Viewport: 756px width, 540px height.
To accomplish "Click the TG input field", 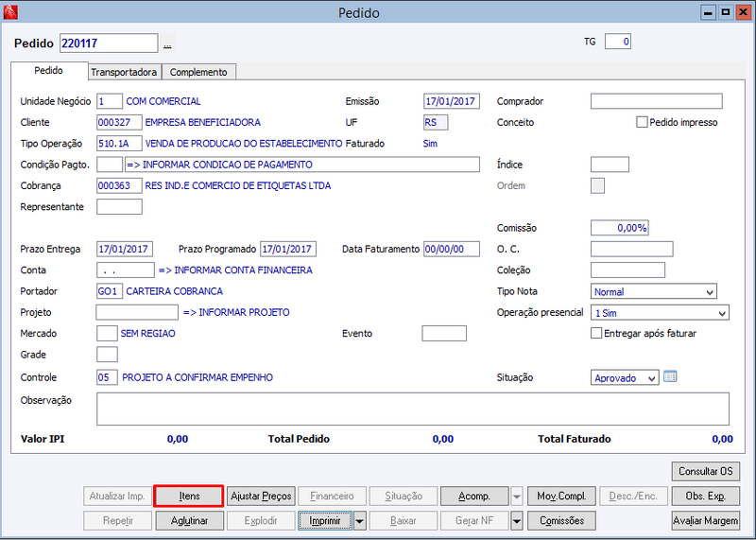I will [618, 42].
